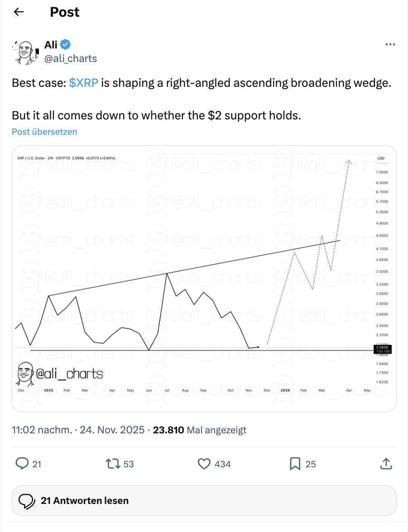Viewport: 408px width, 532px height.
Task: Click the 'Ali' display name
Action: [51, 44]
